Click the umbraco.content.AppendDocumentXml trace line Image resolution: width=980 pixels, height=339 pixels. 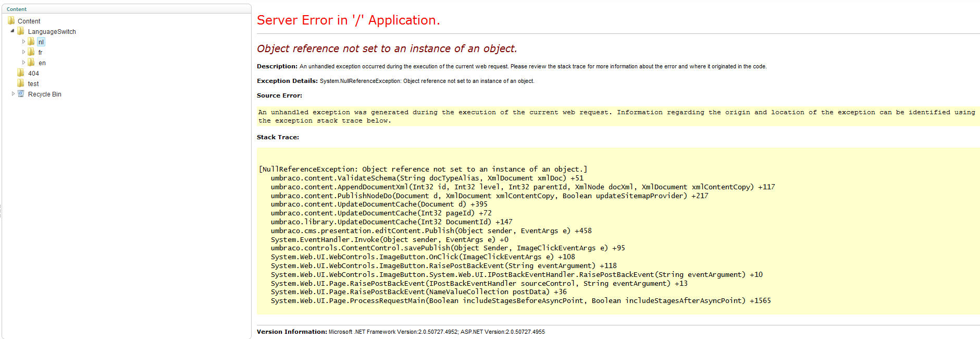coord(523,187)
